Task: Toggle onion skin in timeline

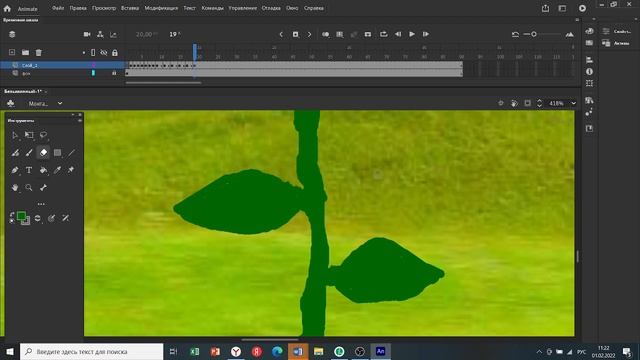Action: (x=325, y=35)
